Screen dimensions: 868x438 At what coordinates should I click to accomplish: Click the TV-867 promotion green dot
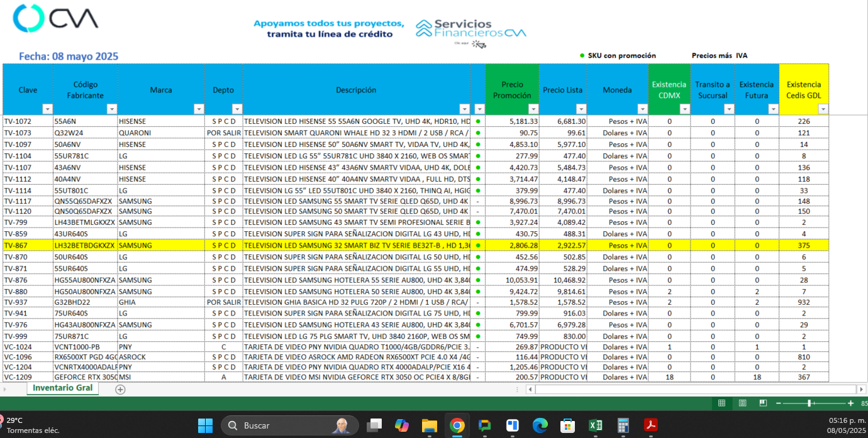pyautogui.click(x=478, y=245)
